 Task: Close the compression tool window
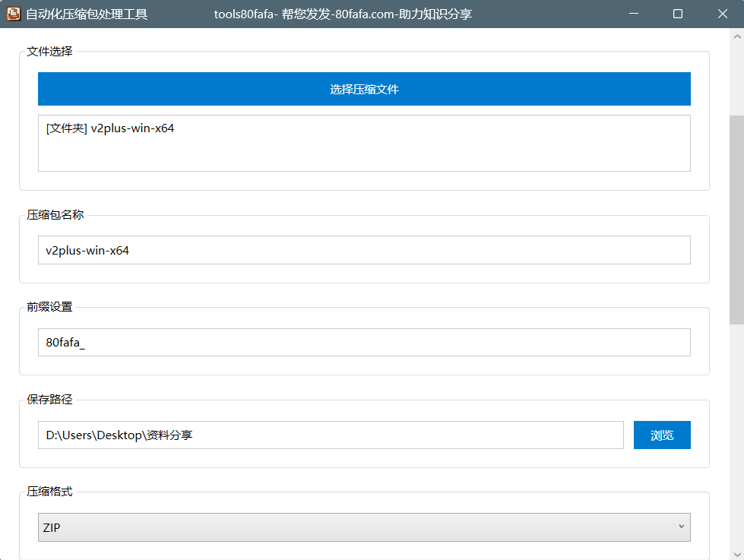[723, 14]
